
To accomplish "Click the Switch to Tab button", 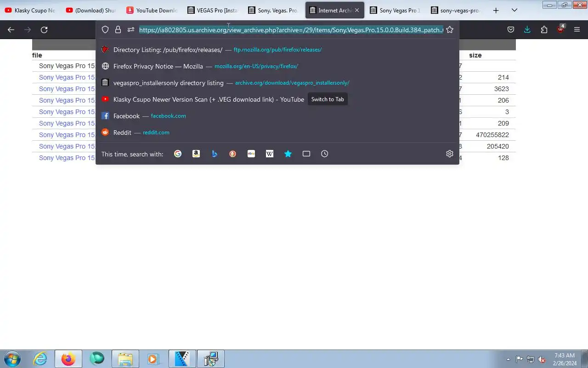I will (x=328, y=99).
